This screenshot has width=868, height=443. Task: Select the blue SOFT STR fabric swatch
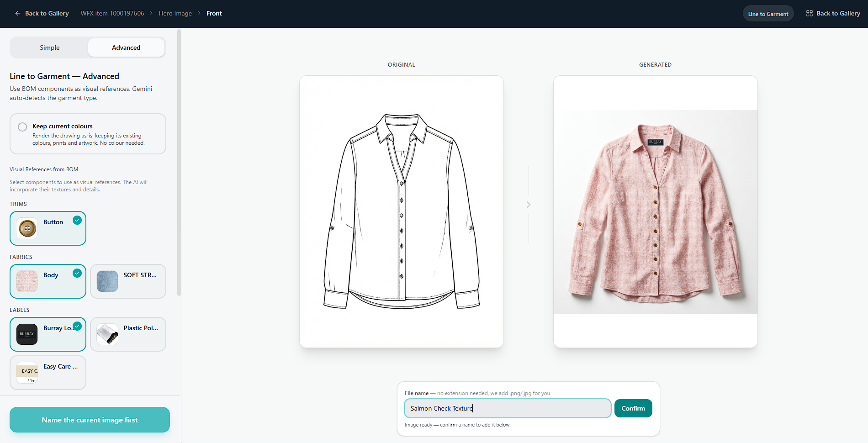[x=107, y=281]
